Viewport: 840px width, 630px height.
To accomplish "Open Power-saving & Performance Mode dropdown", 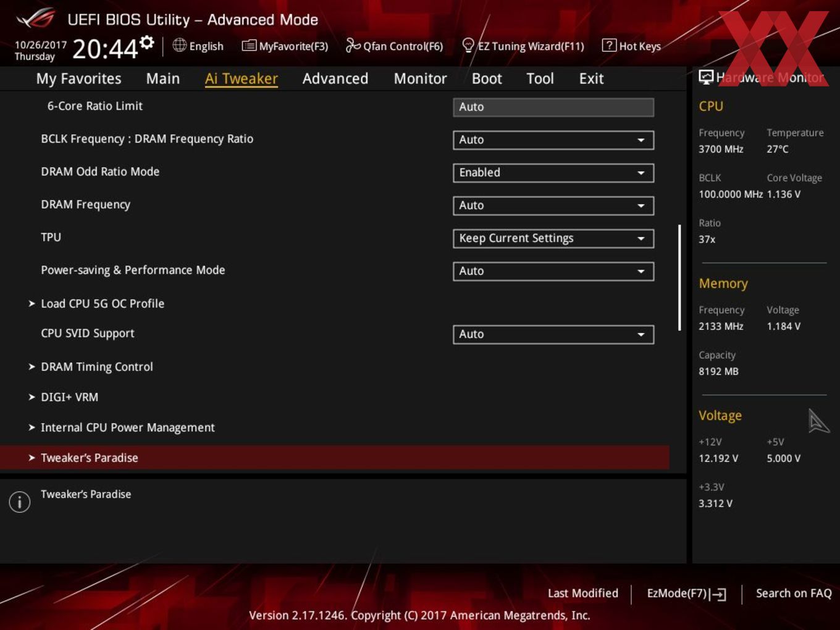I will [553, 271].
